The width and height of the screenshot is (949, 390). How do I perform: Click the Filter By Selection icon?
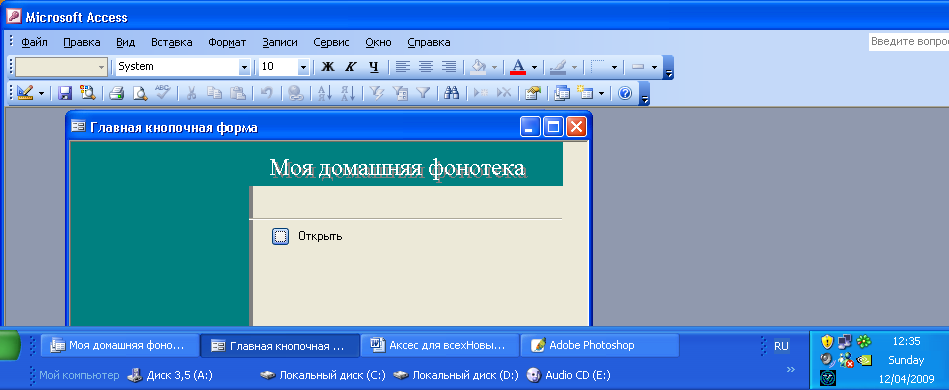tap(376, 93)
